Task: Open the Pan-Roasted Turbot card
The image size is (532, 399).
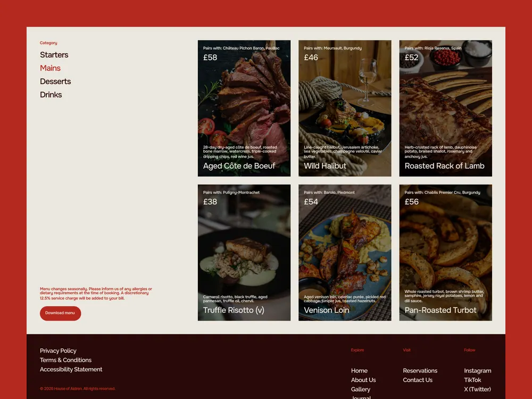Action: pos(445,252)
